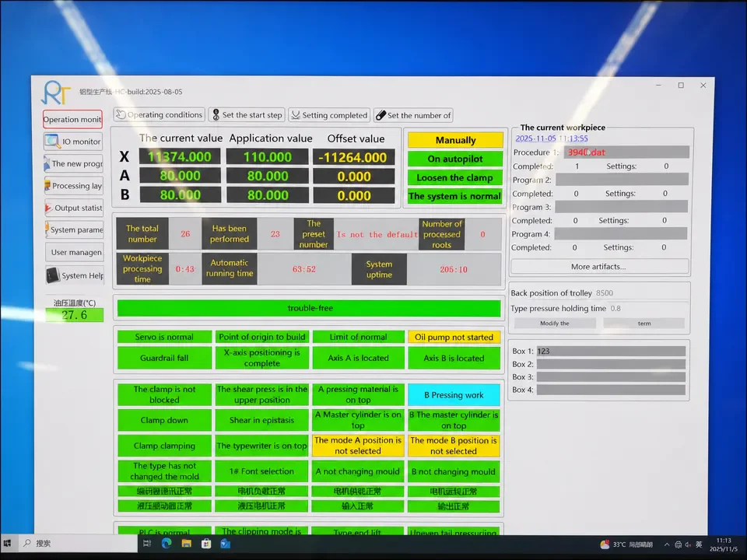Open the Processing layout page
The height and width of the screenshot is (560, 747).
coord(73,186)
